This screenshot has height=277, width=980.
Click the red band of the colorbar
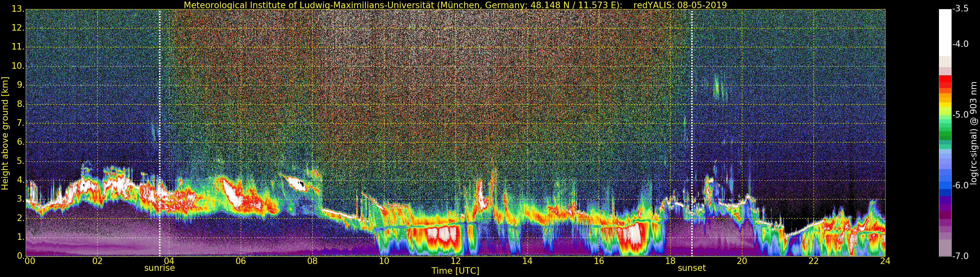pyautogui.click(x=945, y=82)
